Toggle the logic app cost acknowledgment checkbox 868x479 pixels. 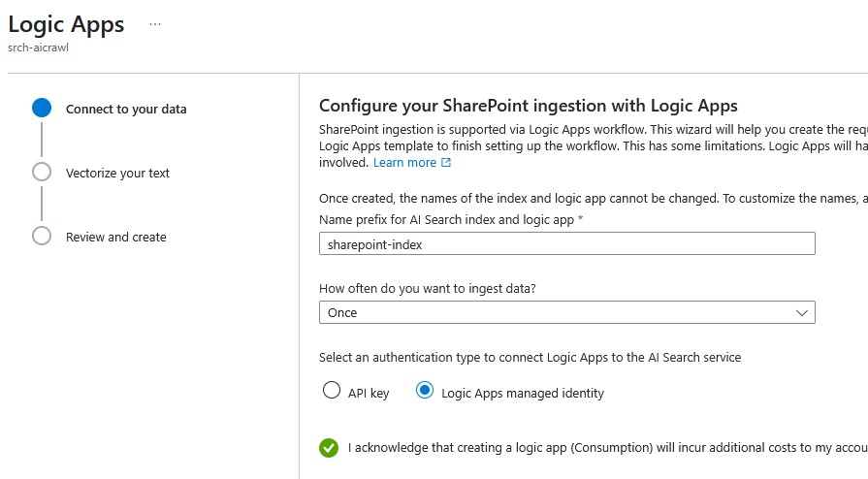pos(329,447)
